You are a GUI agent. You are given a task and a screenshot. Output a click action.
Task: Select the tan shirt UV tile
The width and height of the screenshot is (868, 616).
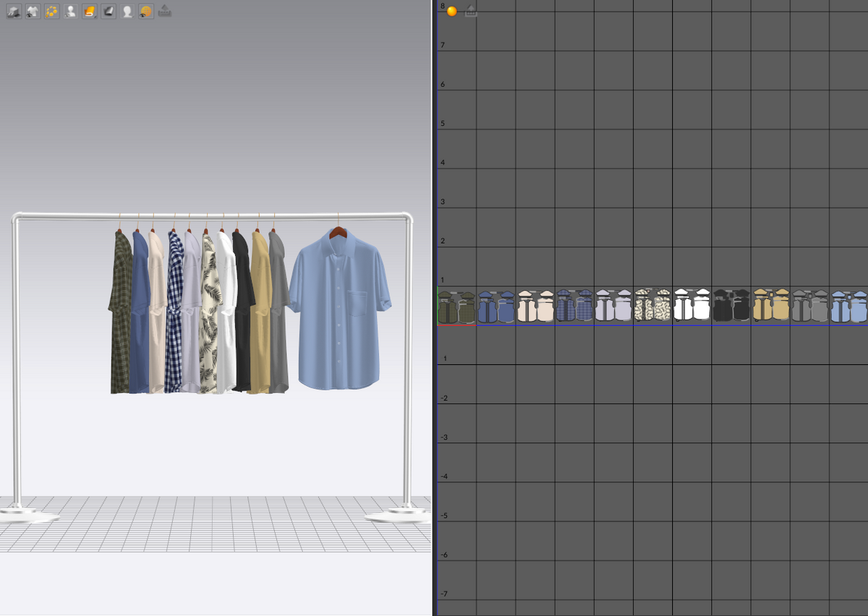[x=770, y=306]
